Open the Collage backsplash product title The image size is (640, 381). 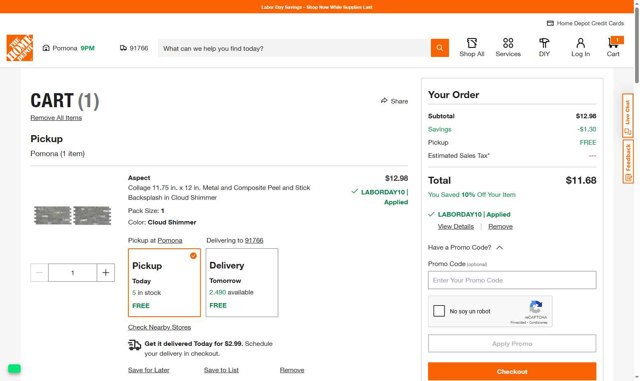coord(219,192)
